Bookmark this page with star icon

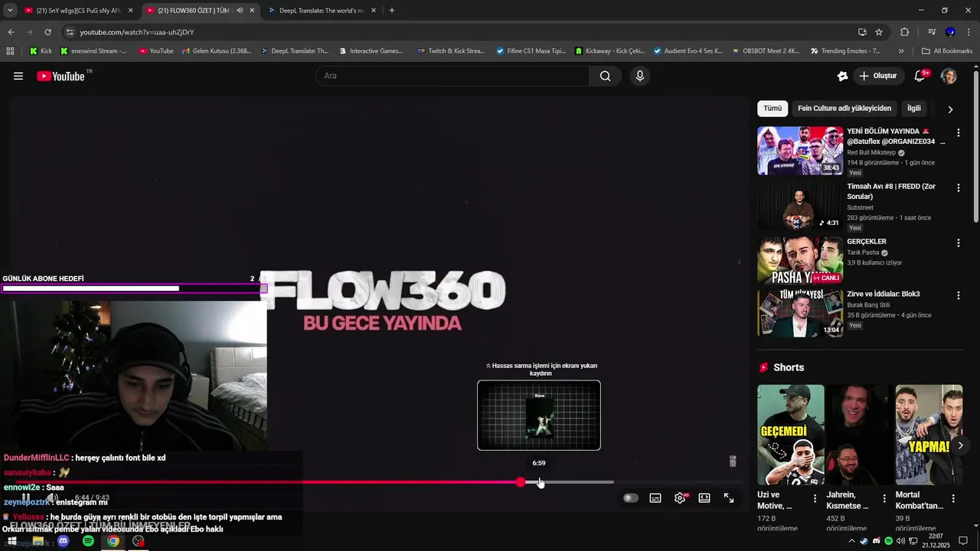[x=879, y=32]
